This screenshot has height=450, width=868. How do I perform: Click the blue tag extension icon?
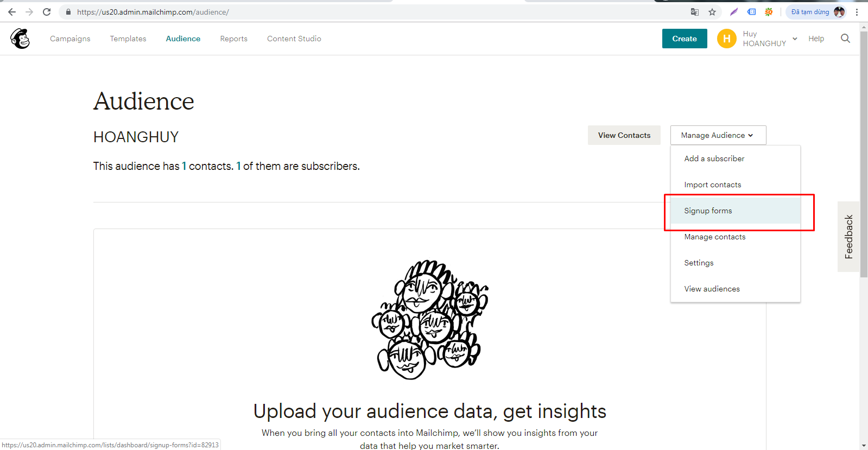click(x=751, y=12)
